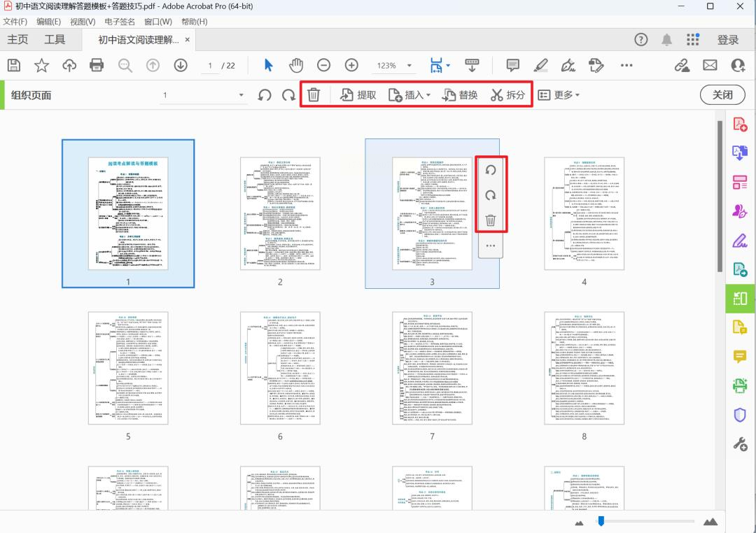
Task: Rotate page counterclockwise using toolbar icon
Action: (264, 95)
